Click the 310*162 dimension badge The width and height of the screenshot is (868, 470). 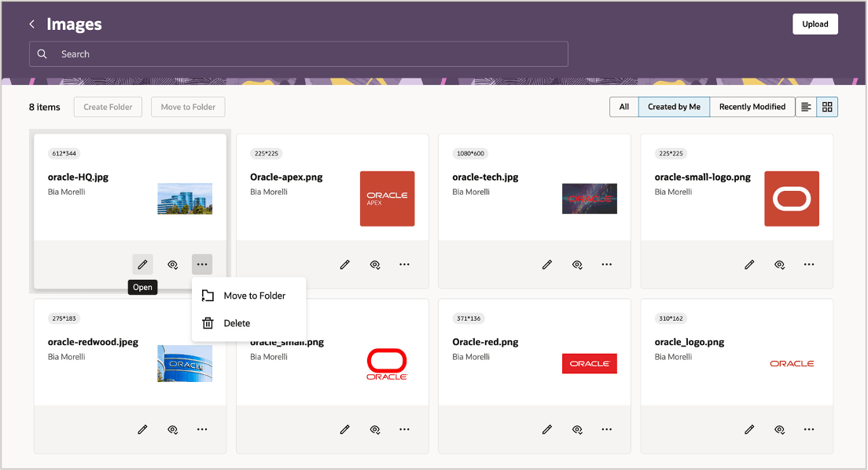click(x=671, y=318)
